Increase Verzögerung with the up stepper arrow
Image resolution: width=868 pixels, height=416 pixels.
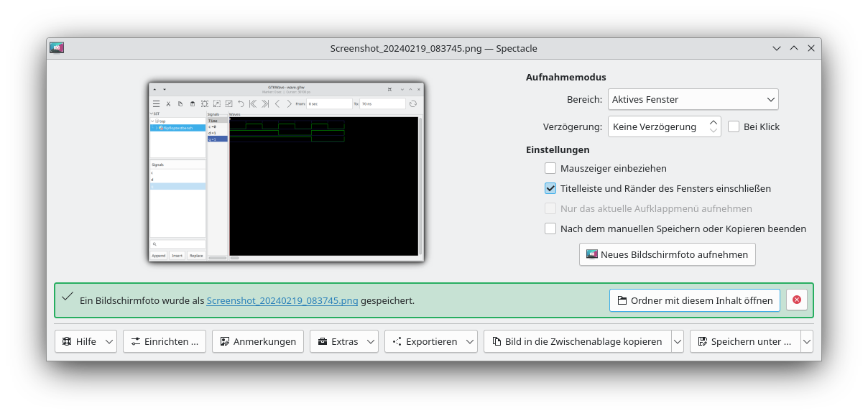coord(713,121)
